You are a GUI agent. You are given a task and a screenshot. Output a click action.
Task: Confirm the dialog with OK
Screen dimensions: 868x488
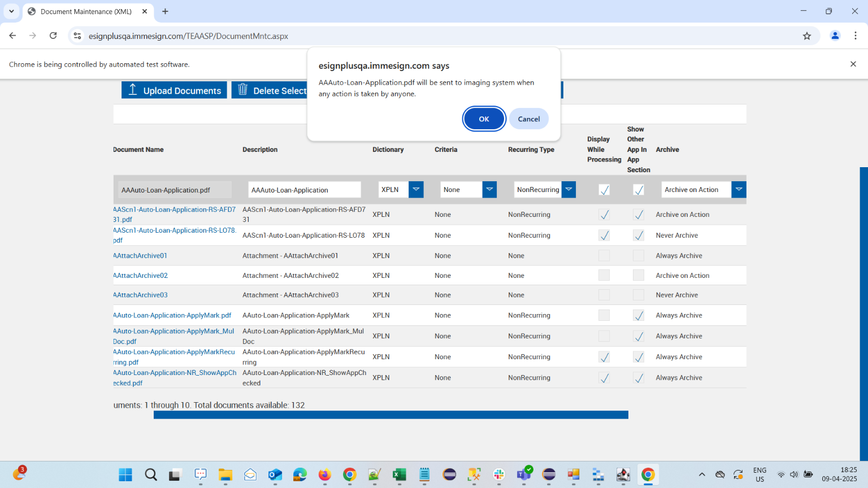click(484, 119)
